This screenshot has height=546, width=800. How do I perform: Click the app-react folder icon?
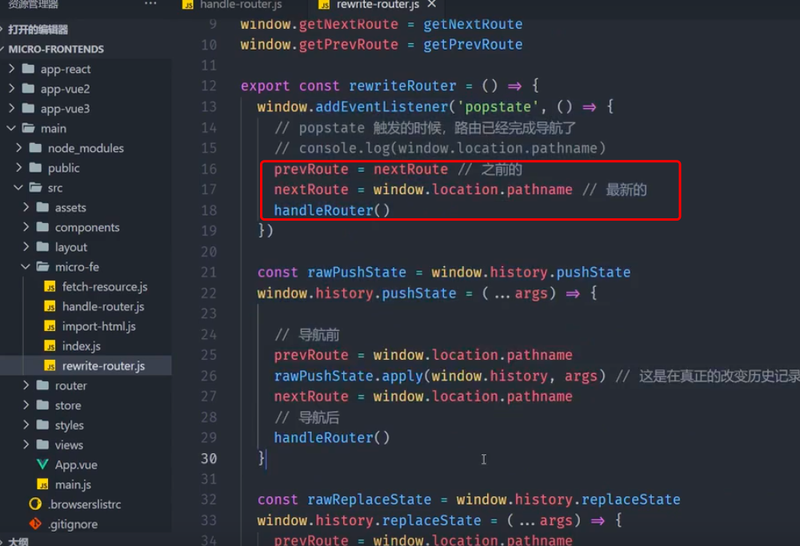[29, 68]
